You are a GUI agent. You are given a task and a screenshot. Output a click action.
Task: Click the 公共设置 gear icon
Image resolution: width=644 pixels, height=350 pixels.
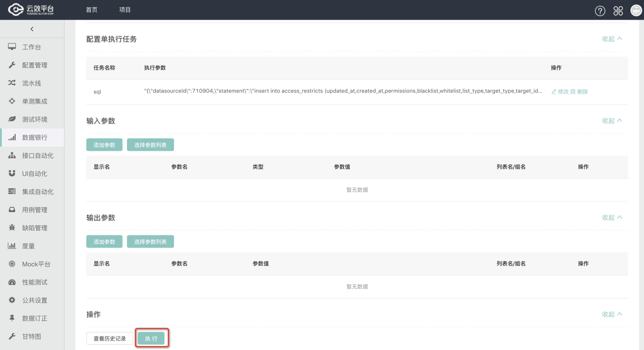(x=12, y=300)
